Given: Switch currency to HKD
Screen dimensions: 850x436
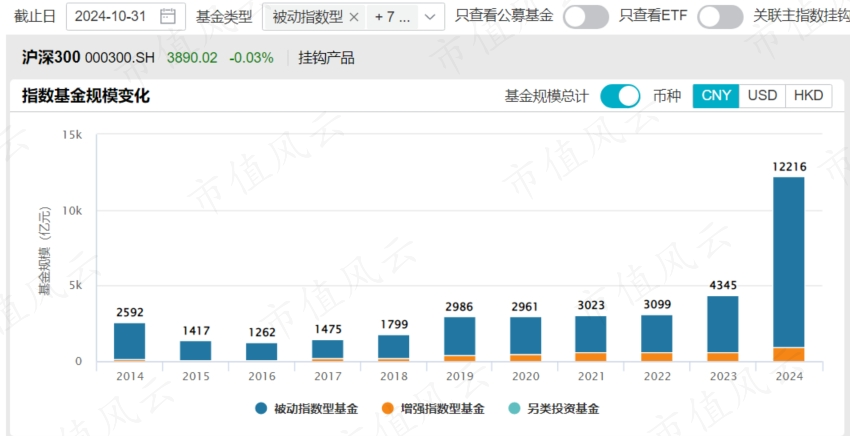Looking at the screenshot, I should click(808, 96).
